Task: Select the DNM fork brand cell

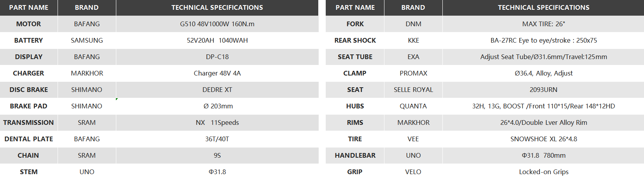Action: tap(413, 24)
